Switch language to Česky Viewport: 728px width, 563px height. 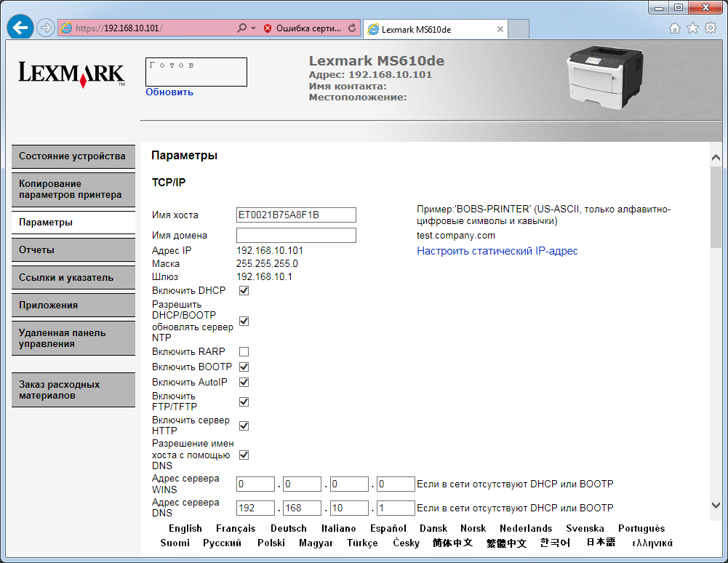pyautogui.click(x=406, y=543)
